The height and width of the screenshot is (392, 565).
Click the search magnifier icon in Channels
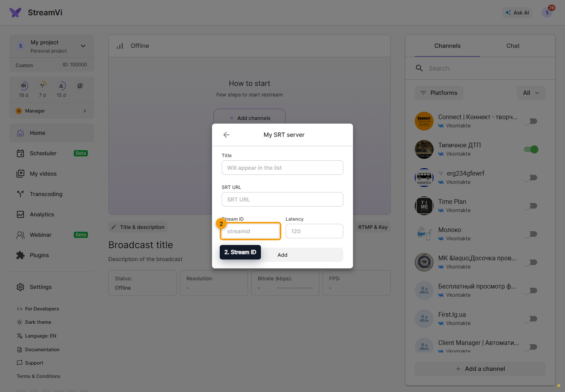coord(419,68)
